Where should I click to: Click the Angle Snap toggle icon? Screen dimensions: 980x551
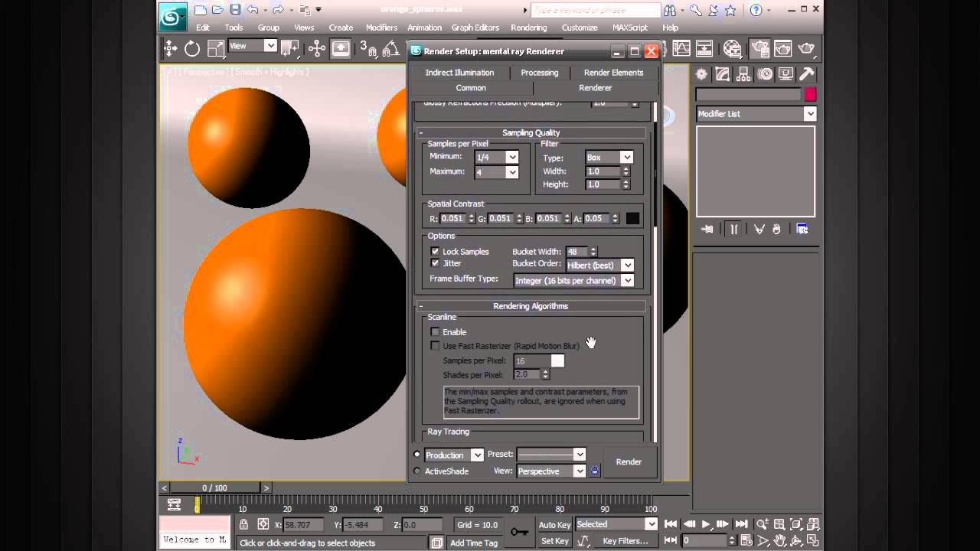click(x=390, y=49)
